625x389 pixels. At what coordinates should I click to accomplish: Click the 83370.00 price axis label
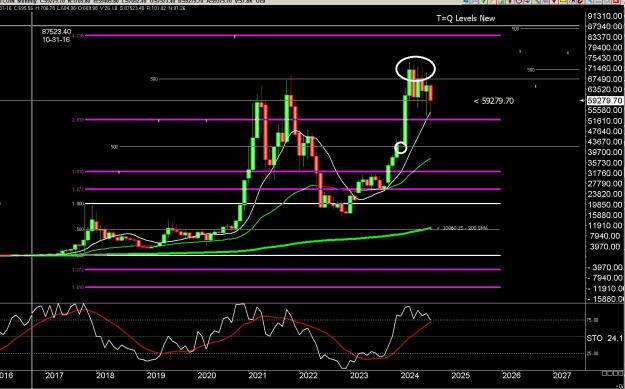[605, 37]
